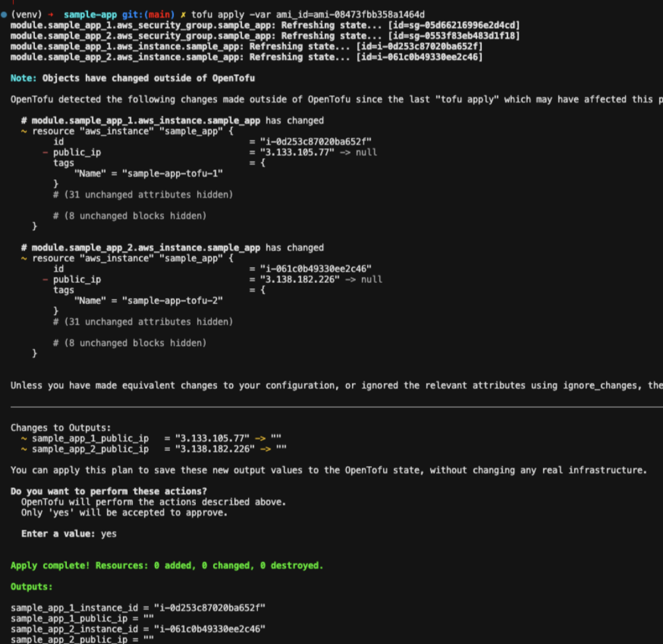Viewport: 663px width, 644px height.
Task: Click the "module.sample_app_1.aws_instance.sample_app has changed" header
Action: click(177, 120)
